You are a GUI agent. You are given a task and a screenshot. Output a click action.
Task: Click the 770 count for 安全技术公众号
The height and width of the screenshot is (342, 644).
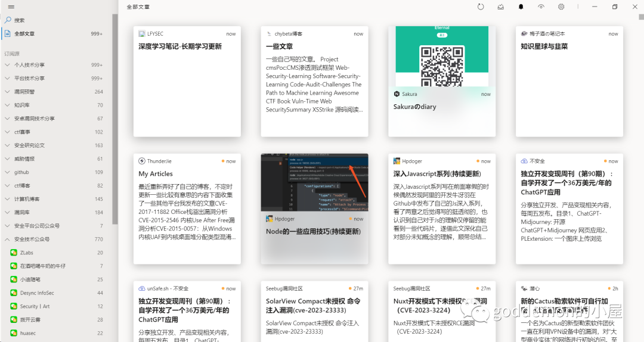click(x=99, y=239)
